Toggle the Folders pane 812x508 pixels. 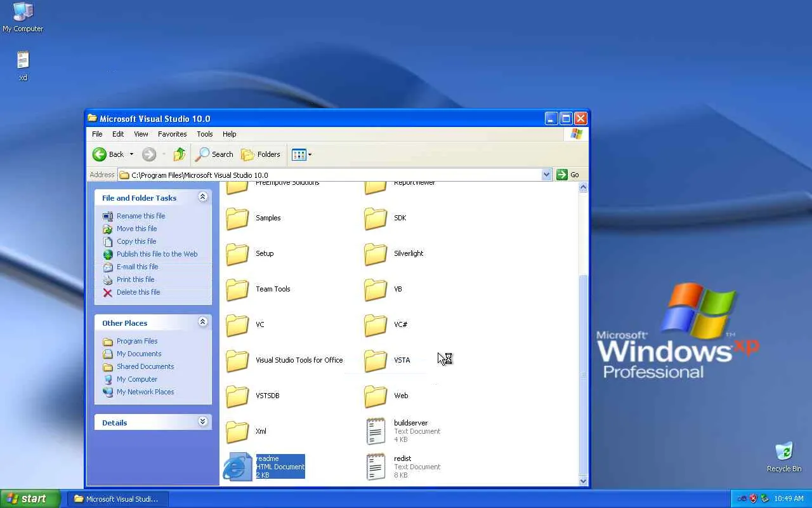[x=261, y=154]
